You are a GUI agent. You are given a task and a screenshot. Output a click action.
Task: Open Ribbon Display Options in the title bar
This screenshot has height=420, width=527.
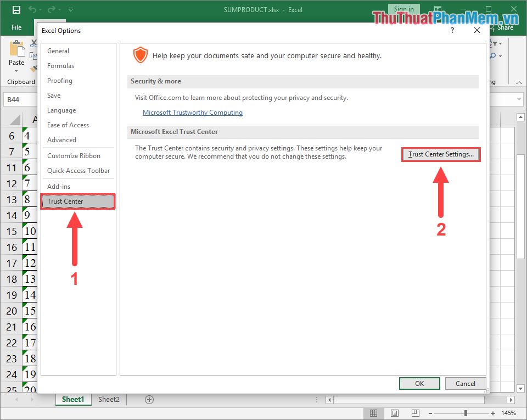pos(438,9)
